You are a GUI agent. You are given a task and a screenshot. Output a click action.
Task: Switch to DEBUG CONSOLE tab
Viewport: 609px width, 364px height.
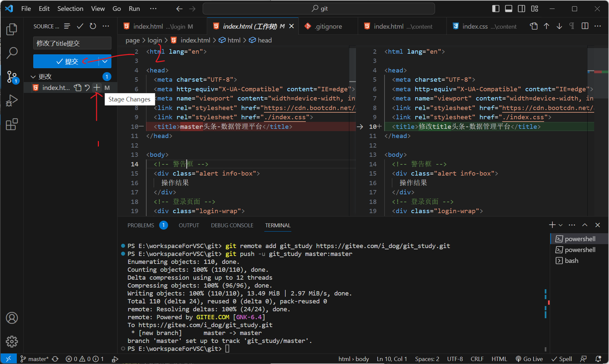click(232, 225)
